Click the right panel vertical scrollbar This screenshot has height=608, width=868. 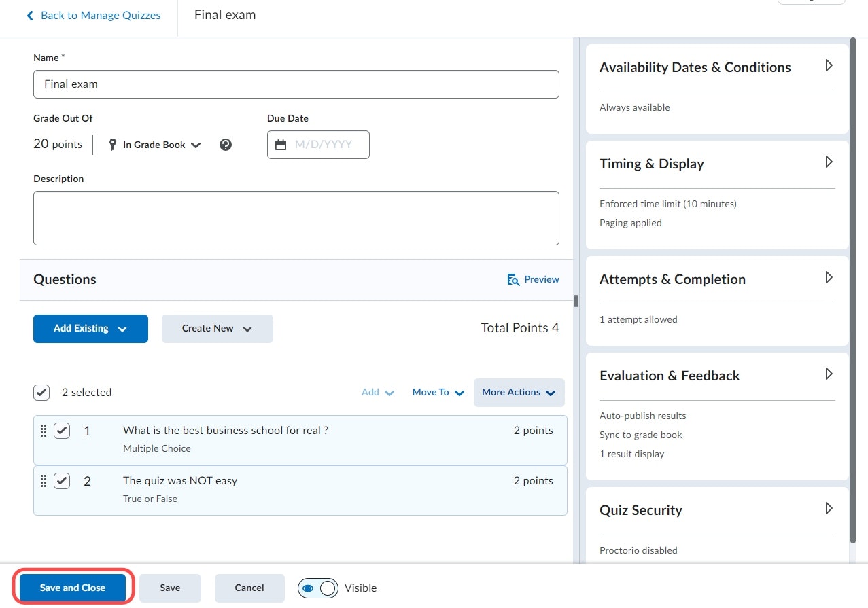point(853,272)
